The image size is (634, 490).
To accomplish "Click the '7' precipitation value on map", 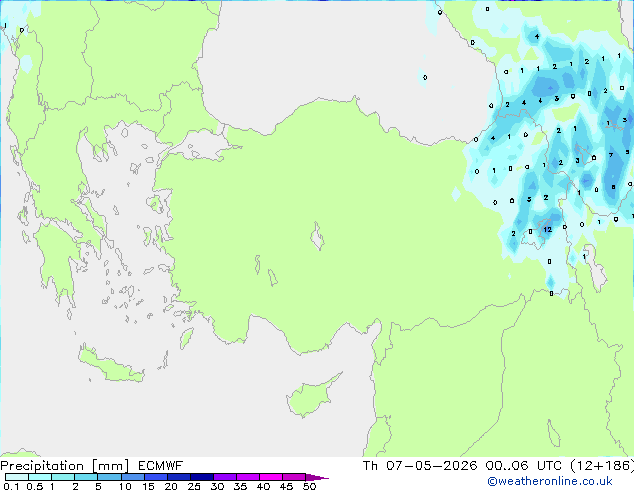I will pyautogui.click(x=611, y=155).
